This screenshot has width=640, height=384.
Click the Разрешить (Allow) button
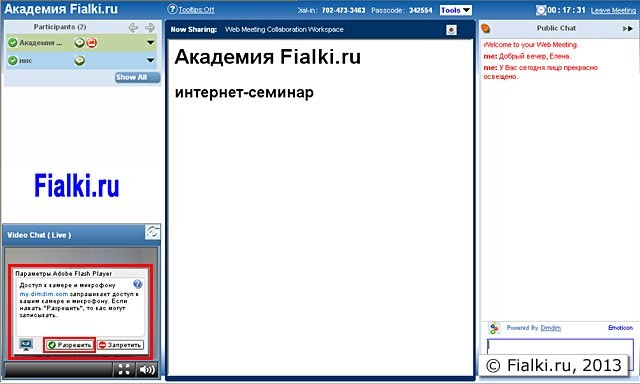tap(69, 345)
